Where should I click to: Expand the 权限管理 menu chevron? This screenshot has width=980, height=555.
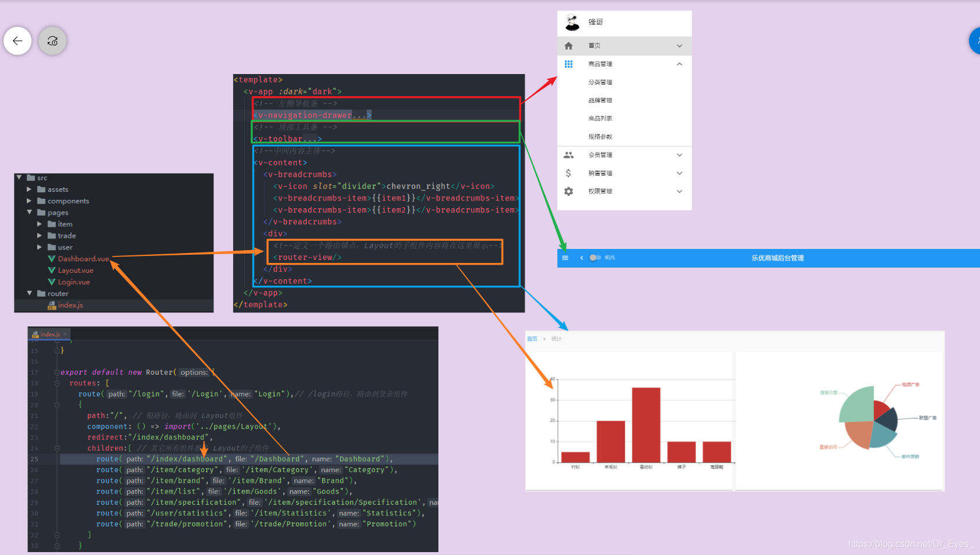click(679, 191)
